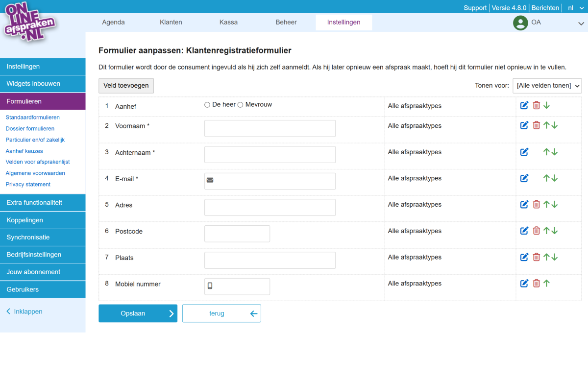588x380 pixels.
Task: Move the Voornaam field down
Action: (x=555, y=125)
